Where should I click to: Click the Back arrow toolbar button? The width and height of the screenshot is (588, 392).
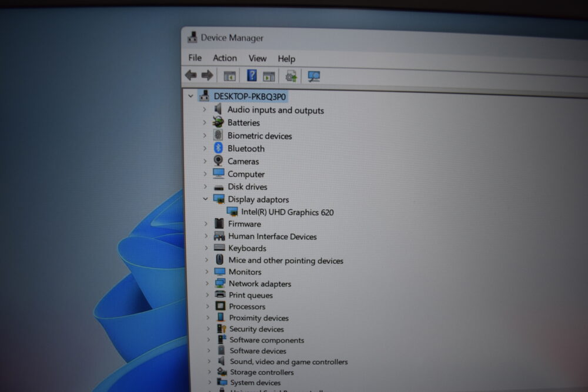coord(191,75)
